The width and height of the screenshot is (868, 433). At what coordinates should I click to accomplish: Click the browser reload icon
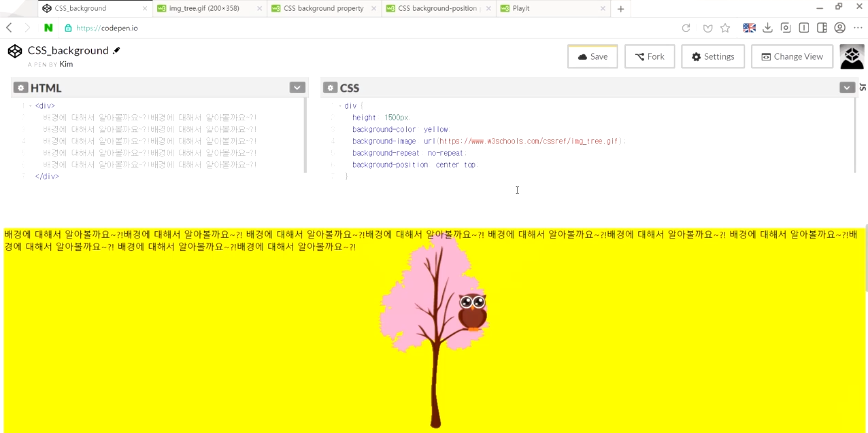[686, 28]
